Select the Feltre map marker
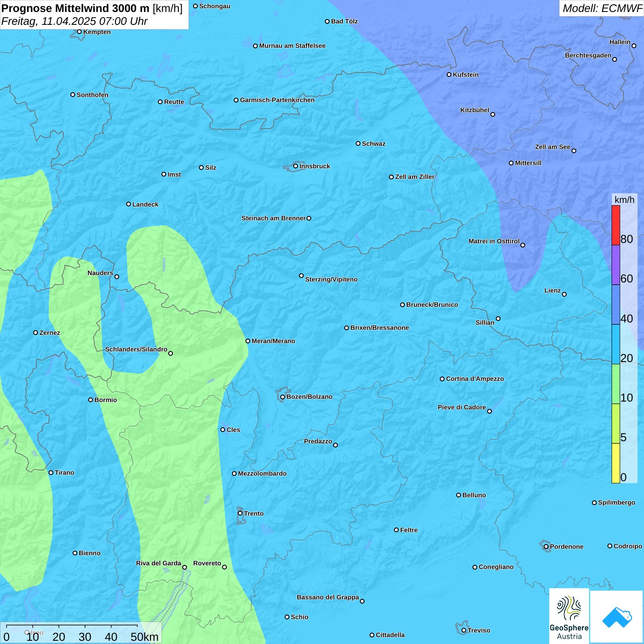The width and height of the screenshot is (644, 644). 396,530
